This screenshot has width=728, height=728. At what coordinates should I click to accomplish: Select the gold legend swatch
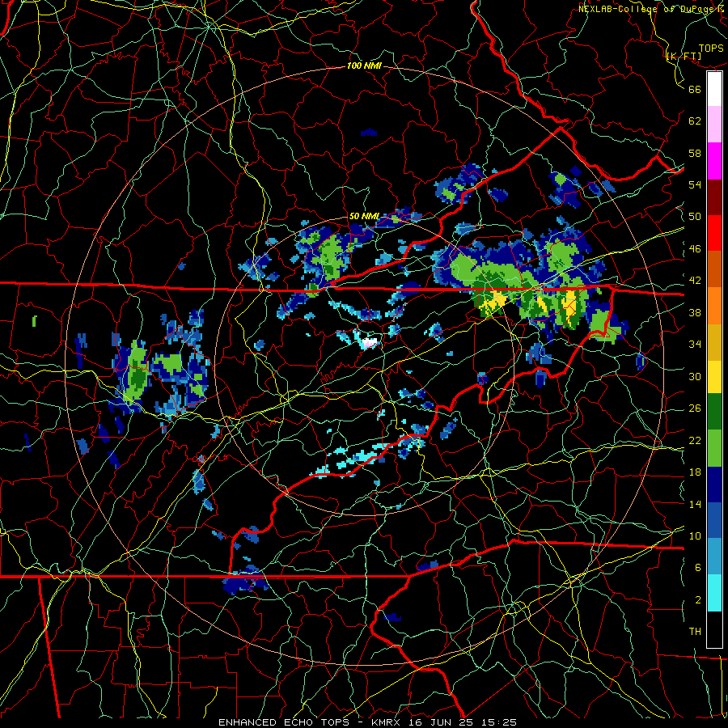coord(714,341)
